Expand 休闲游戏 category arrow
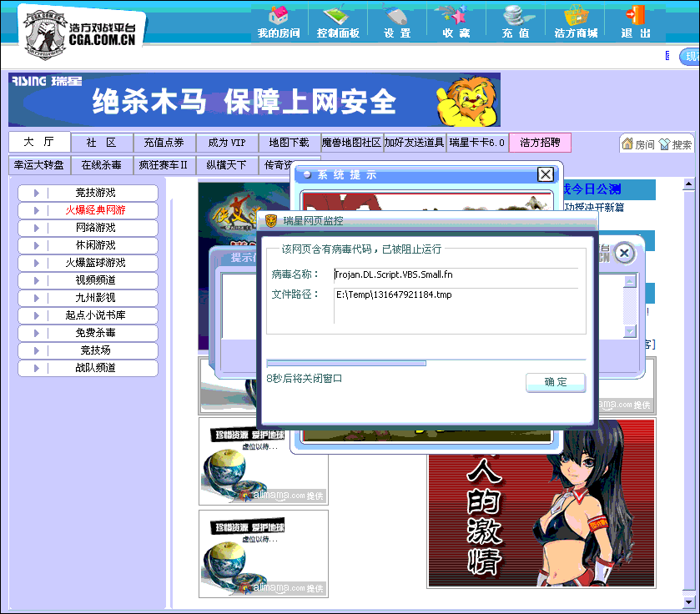 [36, 245]
